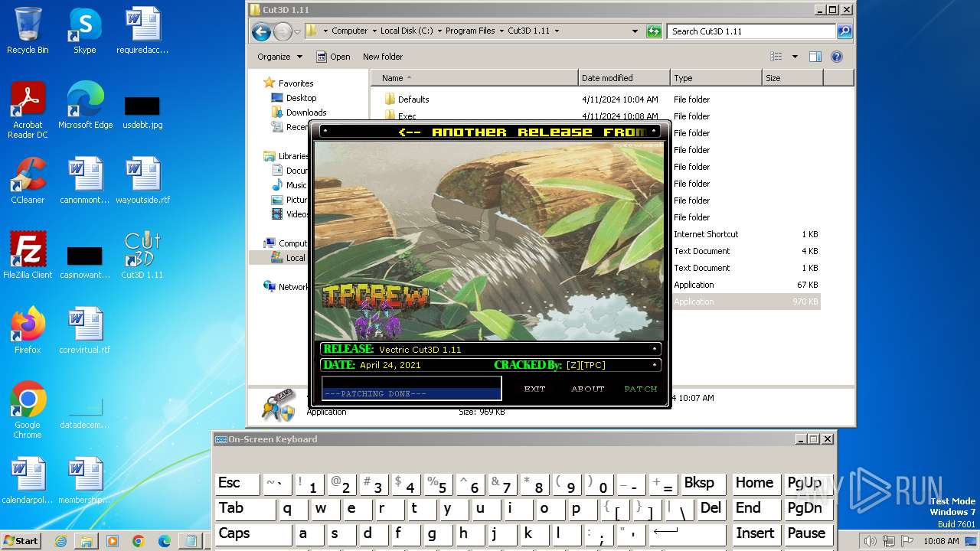
Task: Select the canonmont document on the desktop
Action: 85,180
